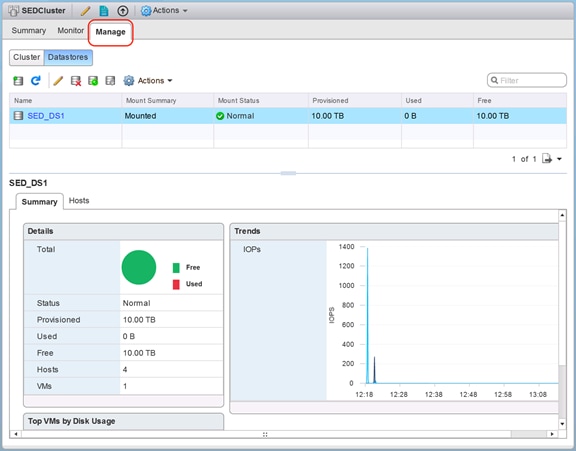This screenshot has height=451, width=576.
Task: Switch to the cluster Summary tab
Action: [x=29, y=30]
